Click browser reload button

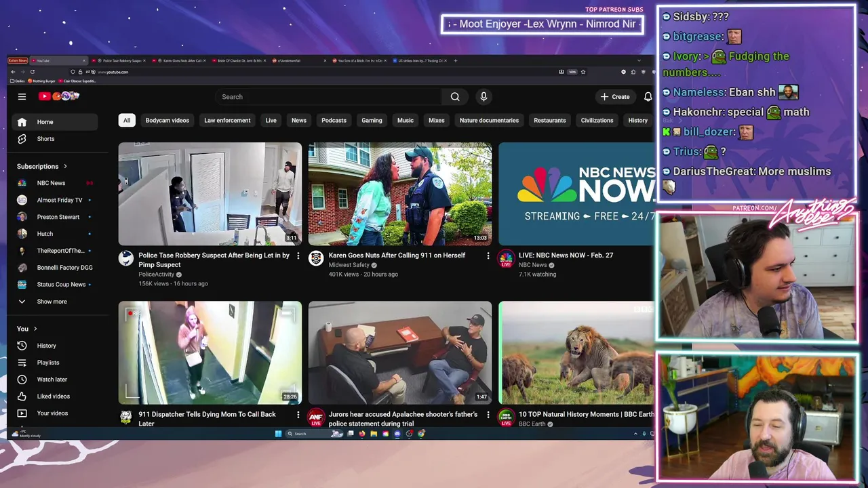coord(32,72)
